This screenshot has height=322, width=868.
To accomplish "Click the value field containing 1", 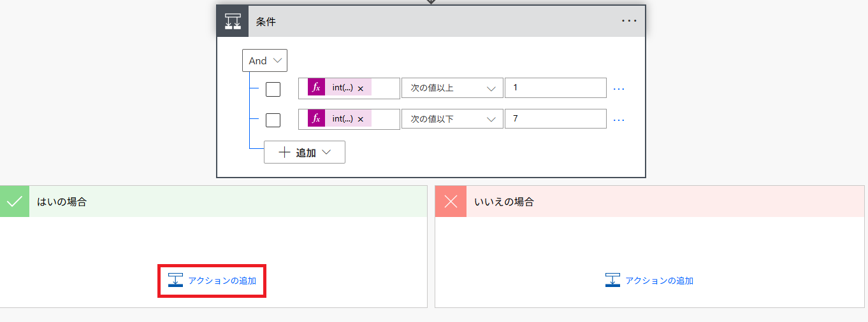I will click(554, 88).
